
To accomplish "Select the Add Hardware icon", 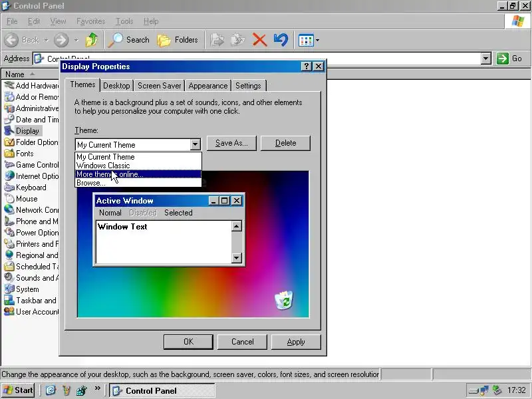I will point(9,86).
